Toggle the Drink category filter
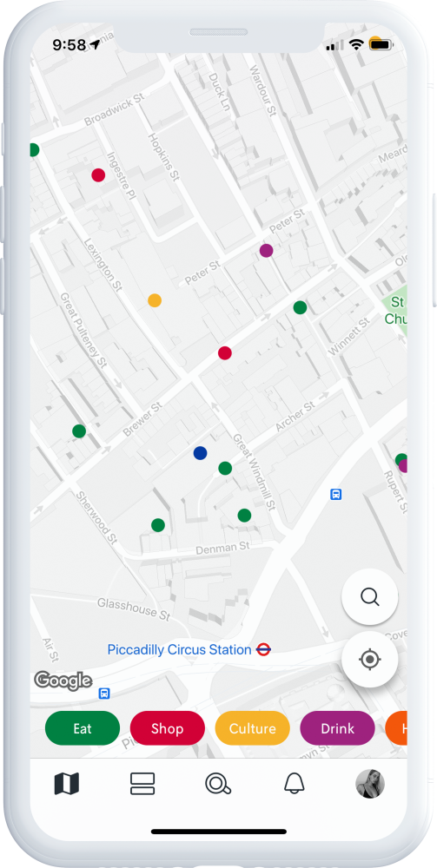The height and width of the screenshot is (868, 437). pos(337,728)
